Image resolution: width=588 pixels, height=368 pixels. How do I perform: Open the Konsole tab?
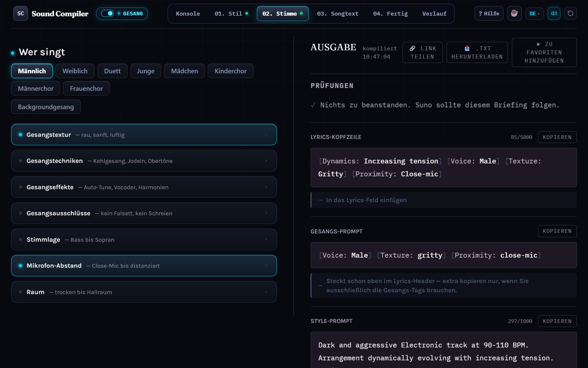[188, 13]
